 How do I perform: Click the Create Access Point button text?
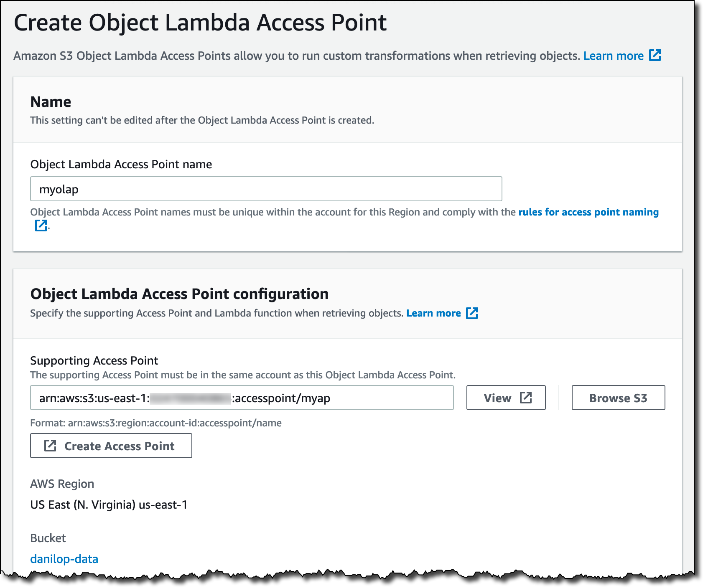pyautogui.click(x=119, y=446)
